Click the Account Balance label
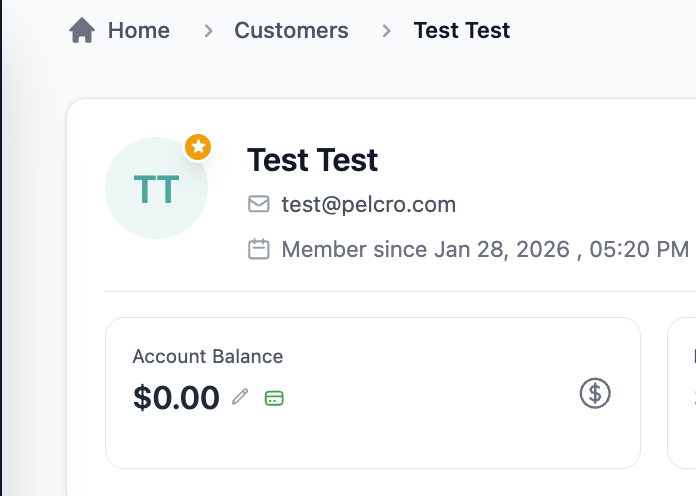 pos(207,356)
